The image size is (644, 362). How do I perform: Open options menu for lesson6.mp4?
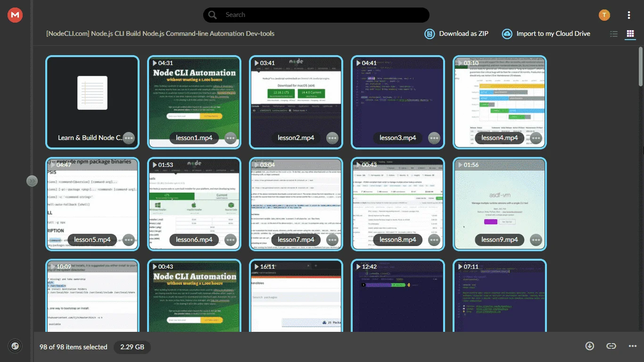tap(231, 240)
